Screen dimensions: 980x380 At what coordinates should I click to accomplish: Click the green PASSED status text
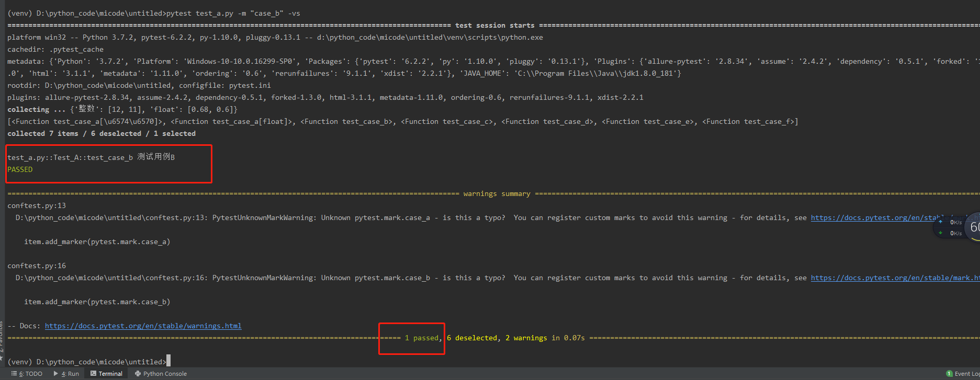pos(20,169)
